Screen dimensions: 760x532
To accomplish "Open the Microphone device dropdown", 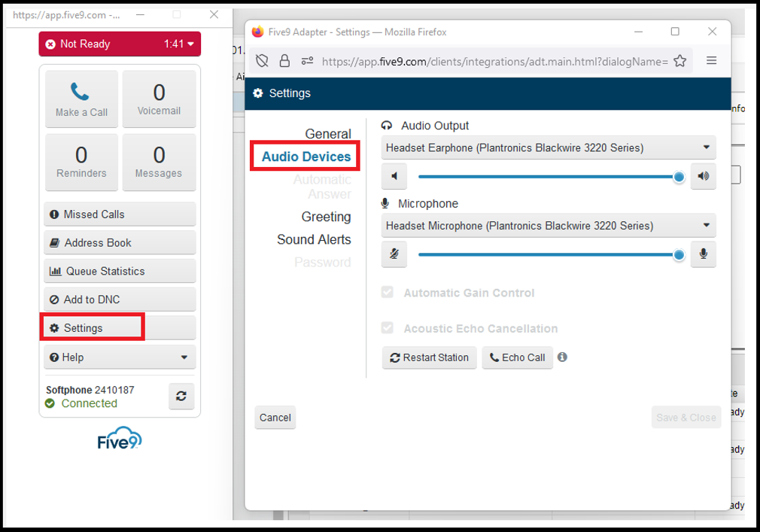I will click(549, 225).
